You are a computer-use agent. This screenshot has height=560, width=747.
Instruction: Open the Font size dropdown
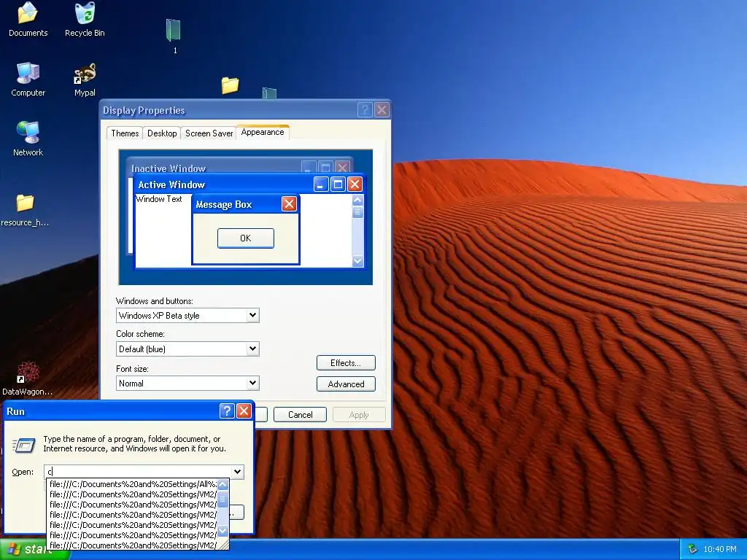252,383
